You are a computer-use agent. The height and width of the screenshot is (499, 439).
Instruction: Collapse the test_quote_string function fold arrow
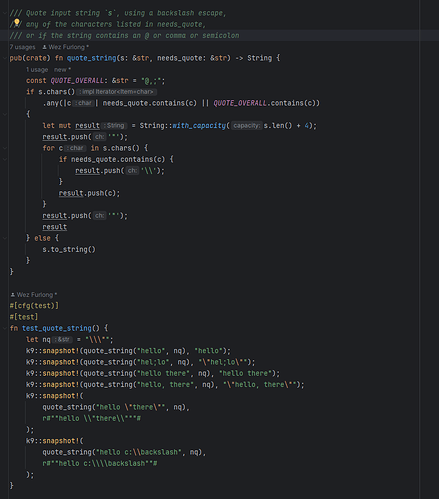tap(5, 328)
